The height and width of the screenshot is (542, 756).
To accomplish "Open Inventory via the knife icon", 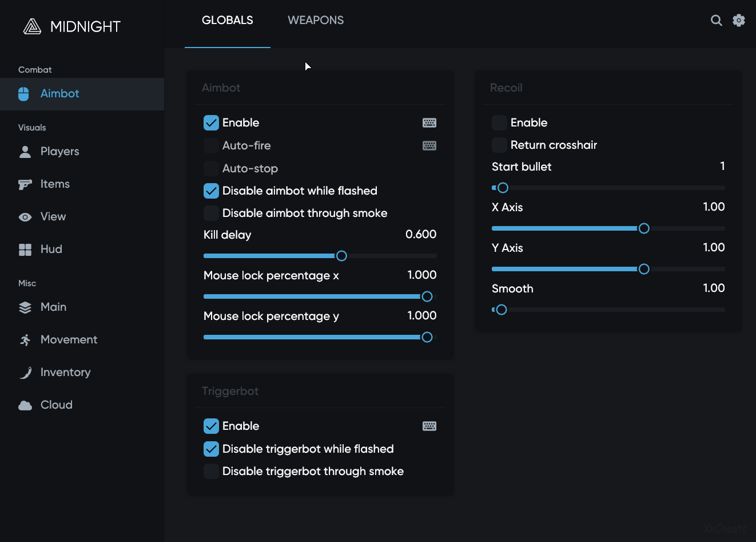I will click(x=25, y=373).
